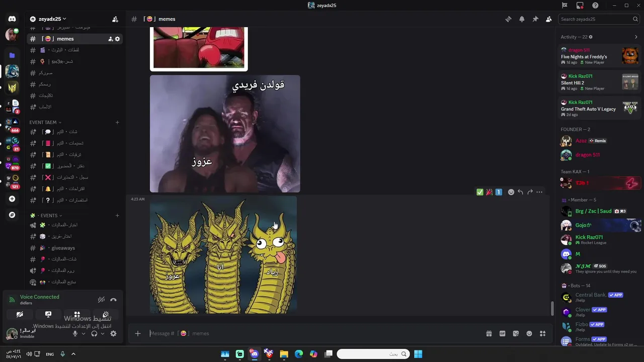The width and height of the screenshot is (644, 362).
Task: Collapse the EVENTS category
Action: [47, 216]
